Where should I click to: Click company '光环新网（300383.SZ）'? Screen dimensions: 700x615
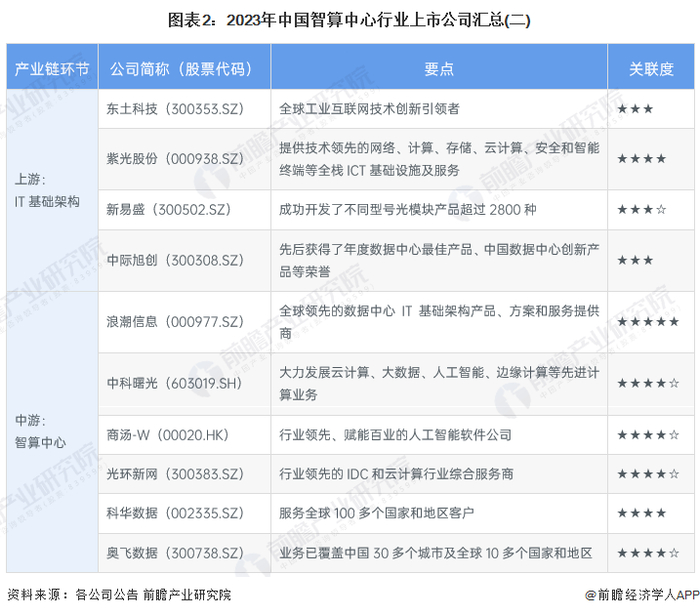175,474
